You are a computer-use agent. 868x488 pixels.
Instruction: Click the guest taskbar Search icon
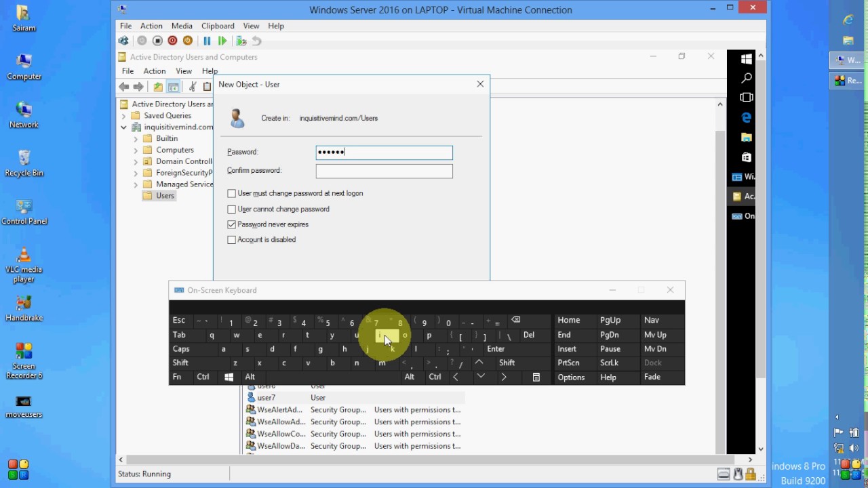click(746, 79)
